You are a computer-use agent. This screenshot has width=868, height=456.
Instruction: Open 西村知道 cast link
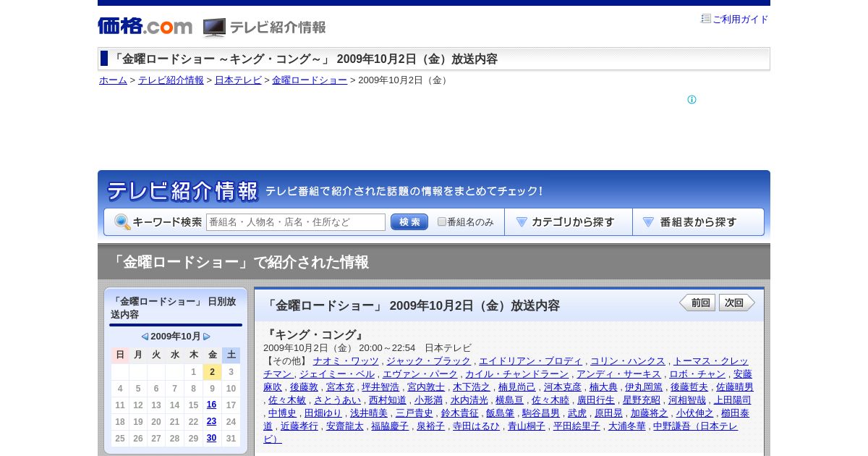click(388, 400)
